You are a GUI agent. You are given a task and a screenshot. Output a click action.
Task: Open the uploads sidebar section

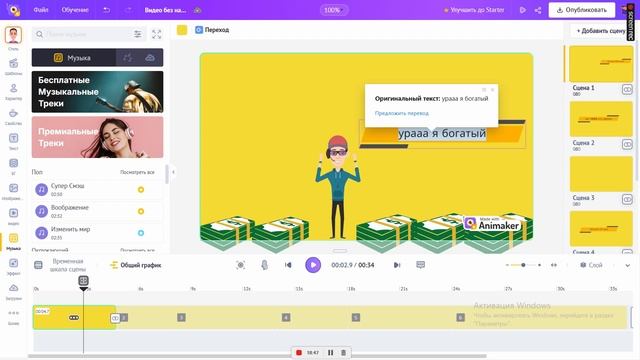tap(13, 291)
